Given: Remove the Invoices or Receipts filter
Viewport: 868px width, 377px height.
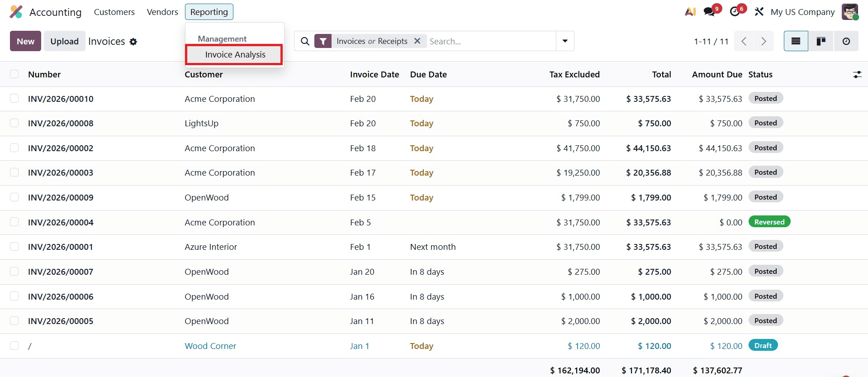Looking at the screenshot, I should [x=417, y=41].
